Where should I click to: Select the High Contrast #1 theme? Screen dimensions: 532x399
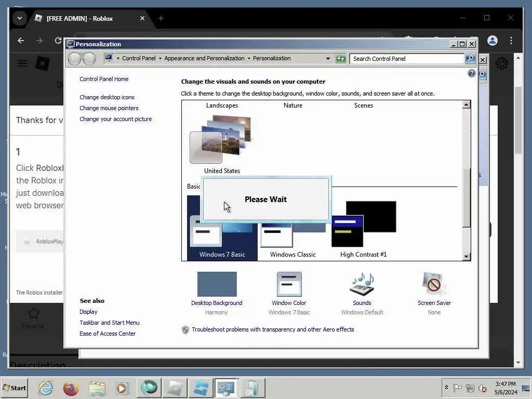pyautogui.click(x=363, y=229)
